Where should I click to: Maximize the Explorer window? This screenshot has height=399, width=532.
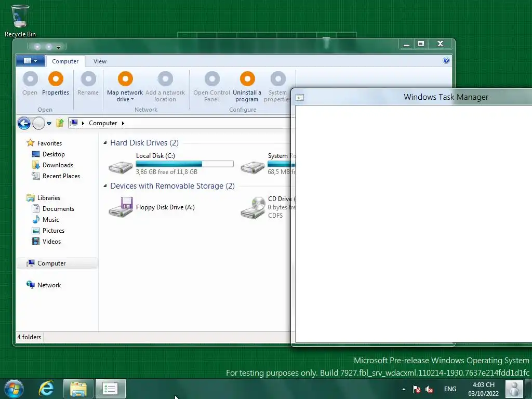pos(421,44)
